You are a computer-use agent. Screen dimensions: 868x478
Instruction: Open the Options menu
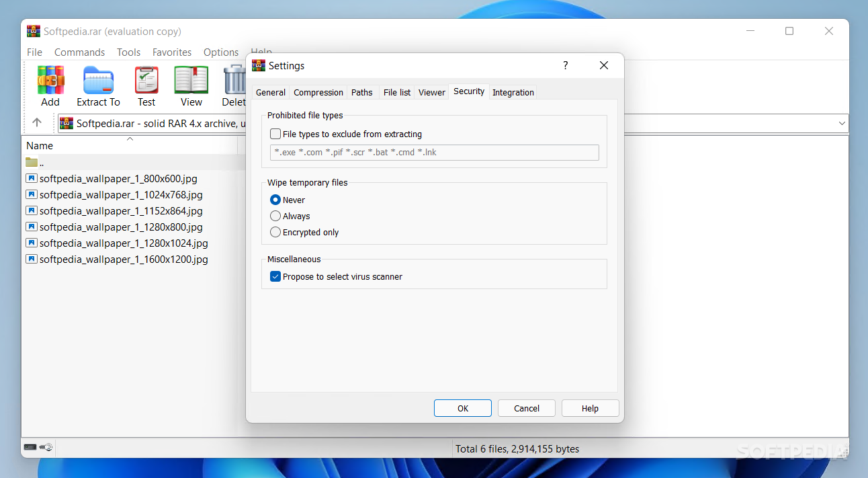point(221,52)
